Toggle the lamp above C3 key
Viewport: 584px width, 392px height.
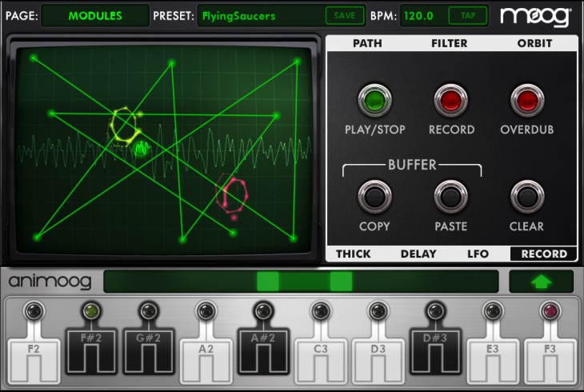(321, 310)
